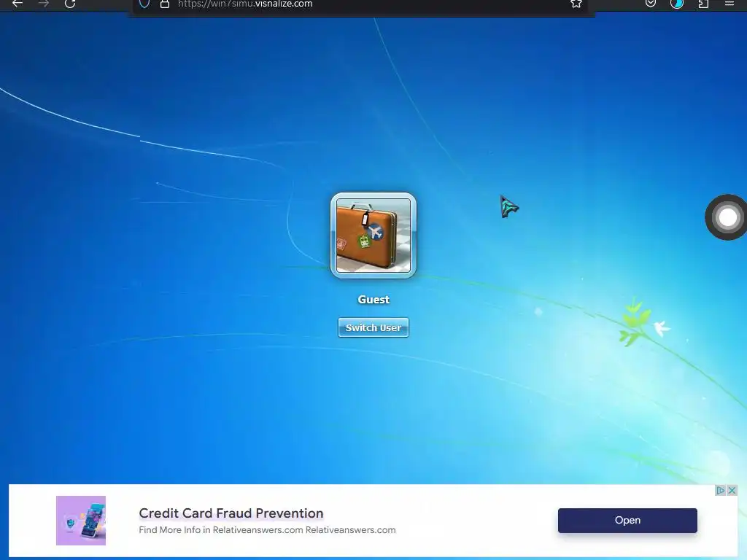This screenshot has width=747, height=560.
Task: Open the Credit Card Fraud Prevention headline
Action: tap(231, 513)
